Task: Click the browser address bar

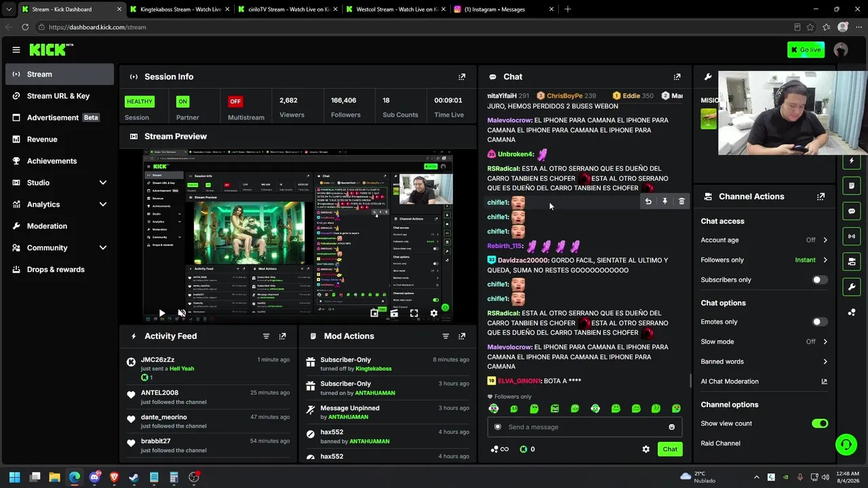Action: [x=414, y=27]
